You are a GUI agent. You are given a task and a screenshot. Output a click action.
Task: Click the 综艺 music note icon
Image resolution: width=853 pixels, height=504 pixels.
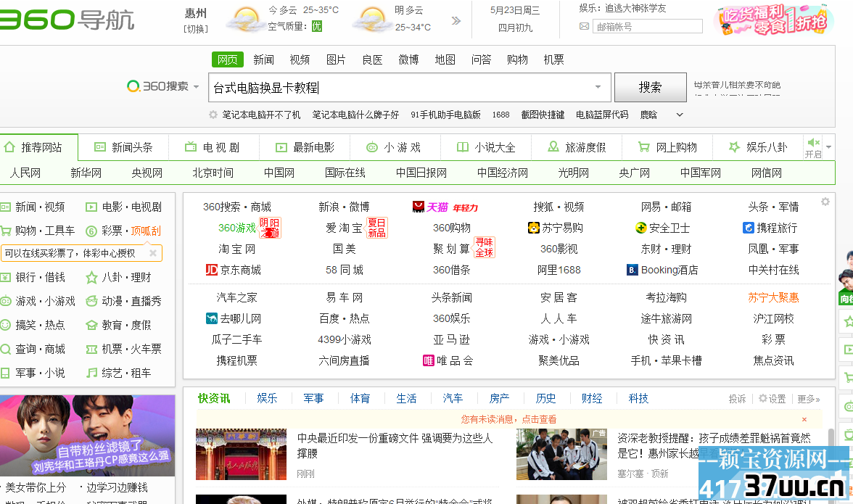click(91, 373)
